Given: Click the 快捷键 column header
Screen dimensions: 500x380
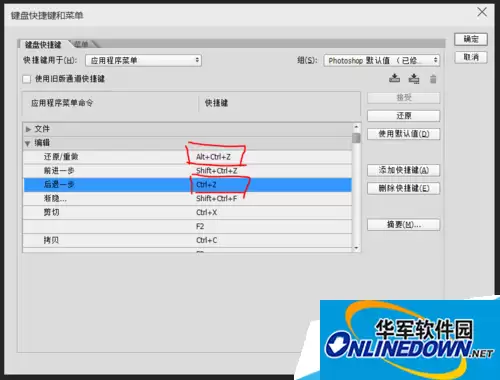Looking at the screenshot, I should [x=216, y=103].
